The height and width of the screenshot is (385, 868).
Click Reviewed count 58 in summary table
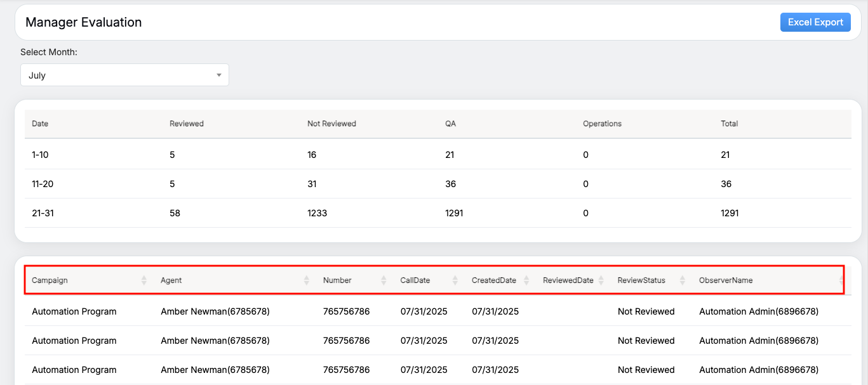coord(175,213)
